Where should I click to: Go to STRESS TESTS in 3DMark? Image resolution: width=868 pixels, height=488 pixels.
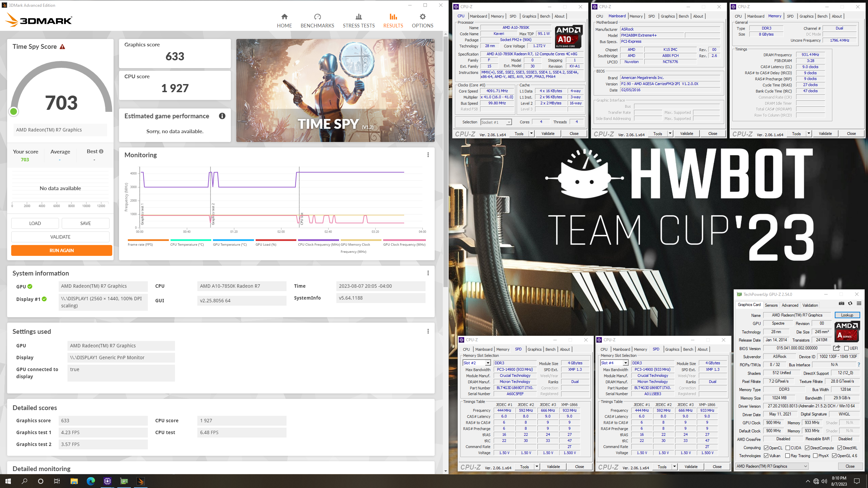click(359, 21)
